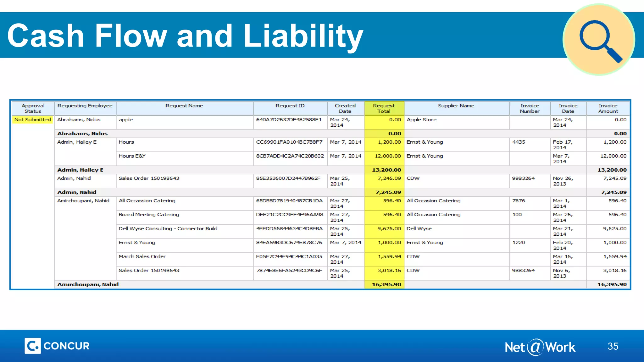Click invoice number 1220
The image size is (644, 362).
[x=519, y=243]
